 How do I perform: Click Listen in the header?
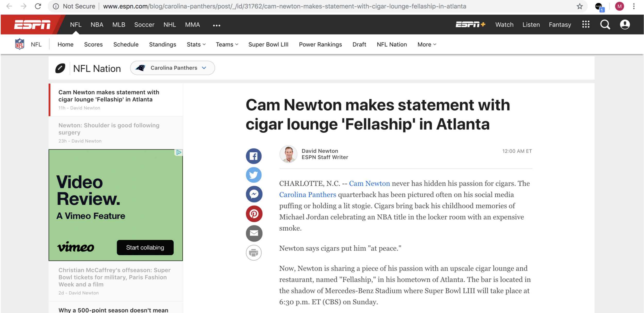pyautogui.click(x=531, y=25)
